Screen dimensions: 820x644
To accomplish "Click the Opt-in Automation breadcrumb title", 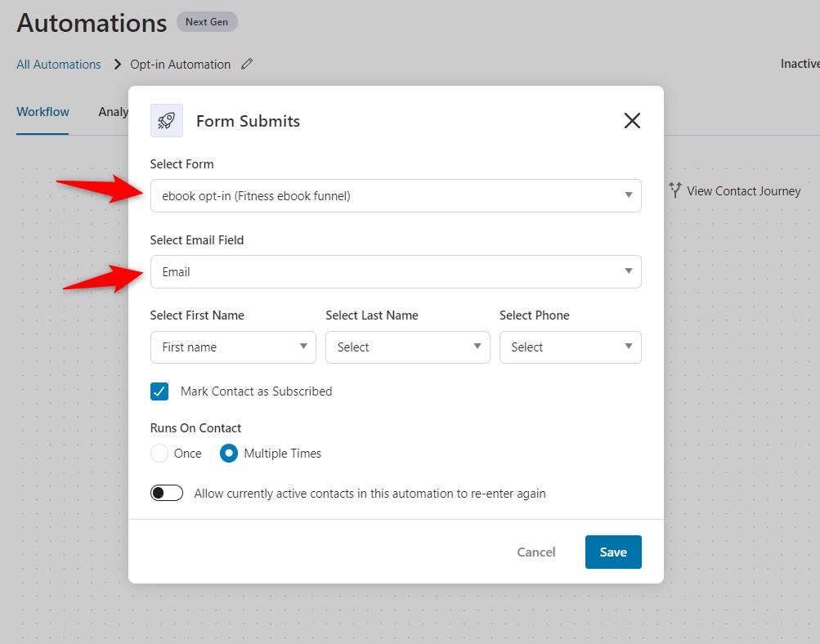I will click(181, 65).
